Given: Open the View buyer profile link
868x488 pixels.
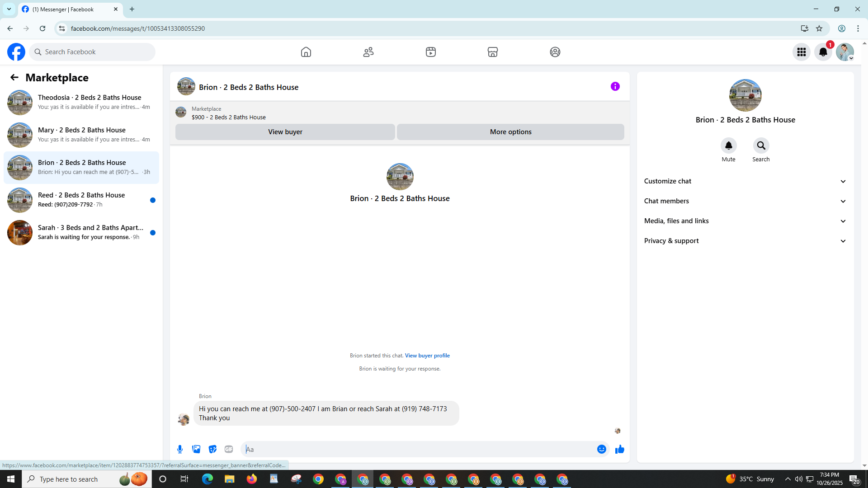Looking at the screenshot, I should (x=427, y=356).
